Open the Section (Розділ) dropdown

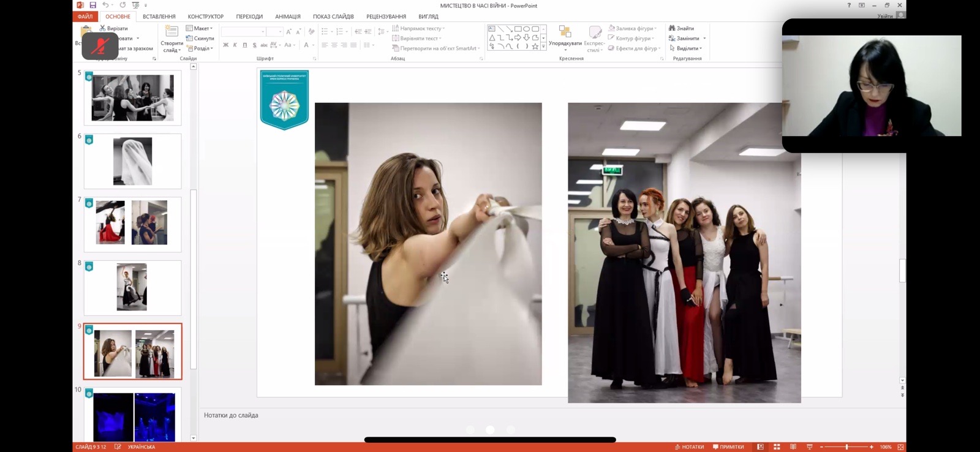[x=200, y=48]
